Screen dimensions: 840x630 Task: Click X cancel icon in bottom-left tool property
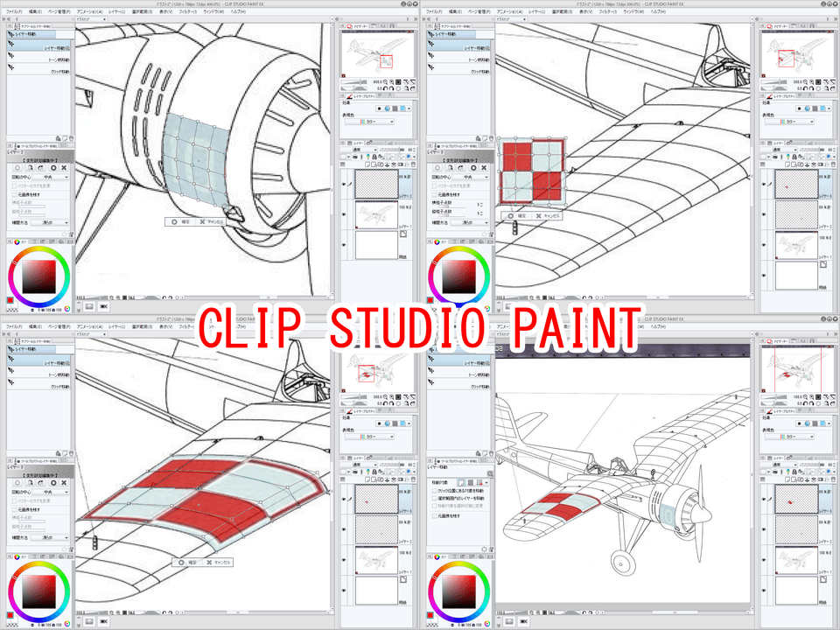point(64,483)
